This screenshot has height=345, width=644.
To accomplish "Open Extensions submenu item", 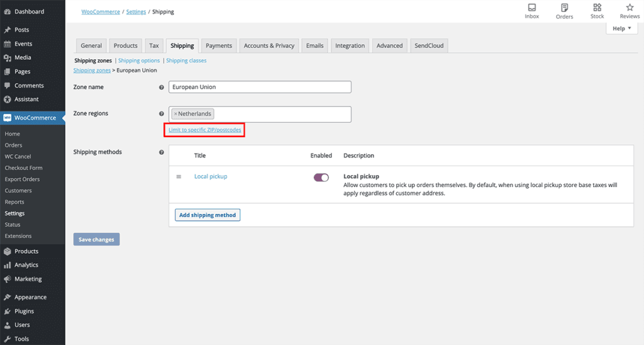I will click(18, 236).
